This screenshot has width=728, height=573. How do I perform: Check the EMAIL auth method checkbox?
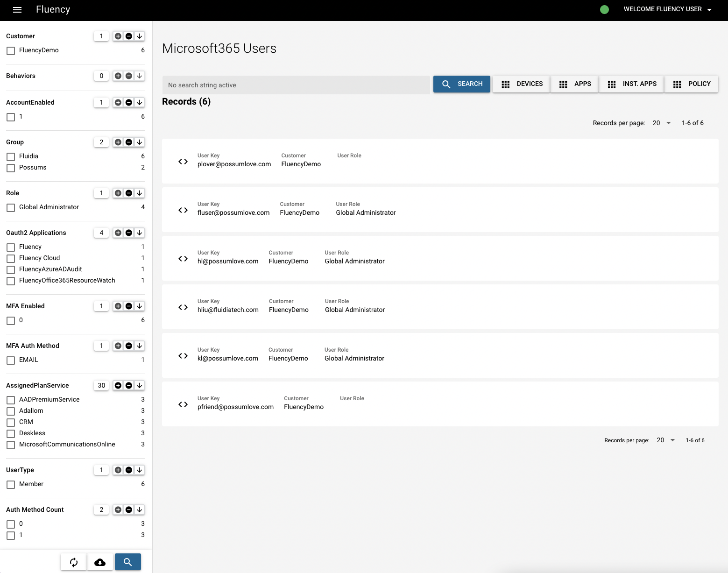tap(11, 360)
